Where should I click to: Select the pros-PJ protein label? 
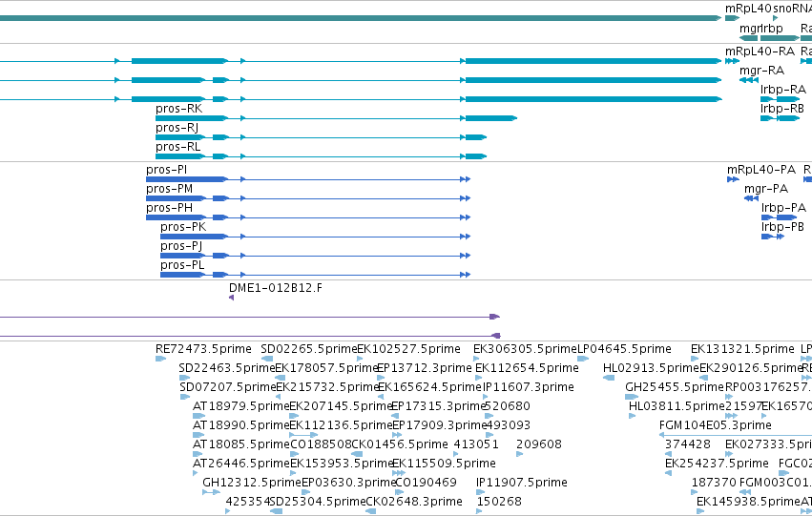[181, 246]
